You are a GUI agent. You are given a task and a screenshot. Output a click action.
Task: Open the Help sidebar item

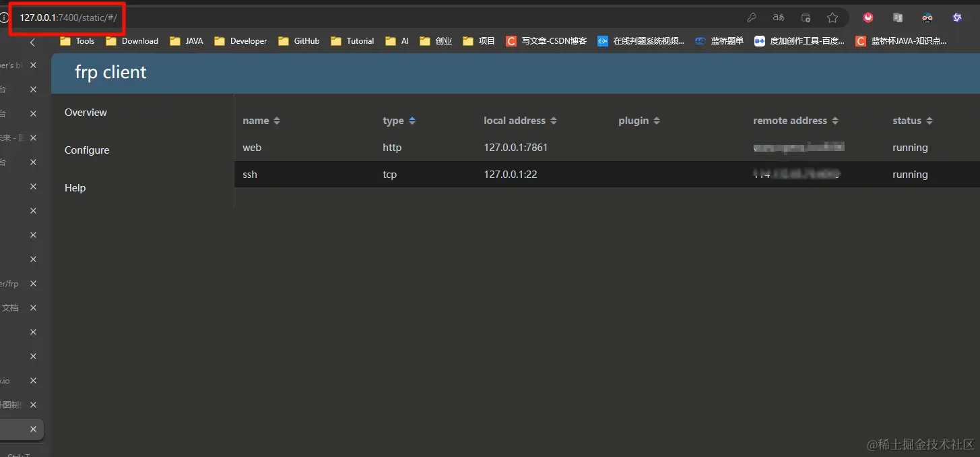click(75, 188)
